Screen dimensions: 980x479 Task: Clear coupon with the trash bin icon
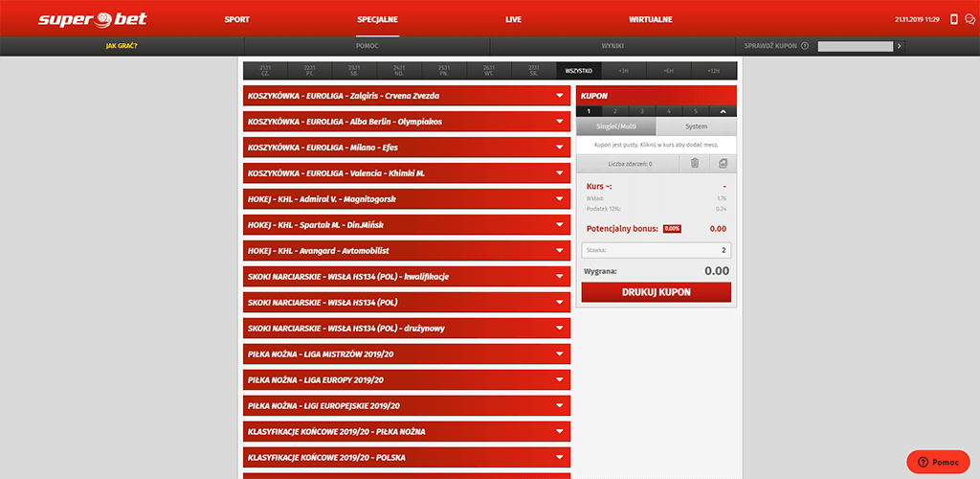[695, 163]
